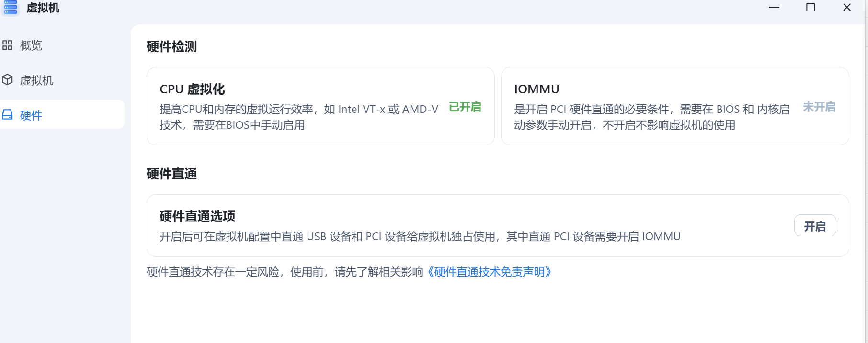
Task: Select the 硬件 sidebar label
Action: [31, 115]
